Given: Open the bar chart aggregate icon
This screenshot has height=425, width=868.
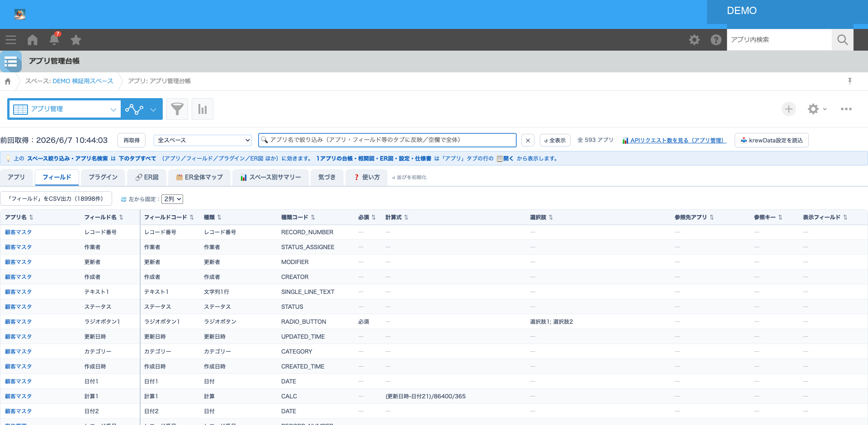Looking at the screenshot, I should coord(203,109).
